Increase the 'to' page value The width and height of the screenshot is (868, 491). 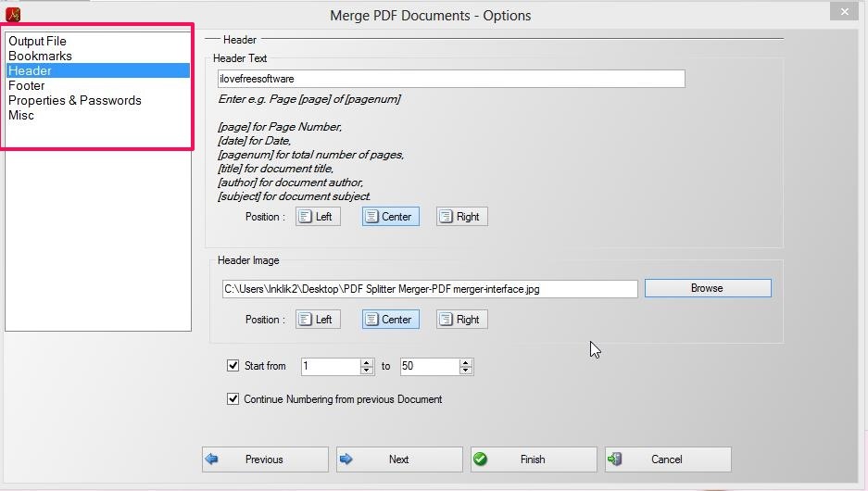pyautogui.click(x=466, y=362)
